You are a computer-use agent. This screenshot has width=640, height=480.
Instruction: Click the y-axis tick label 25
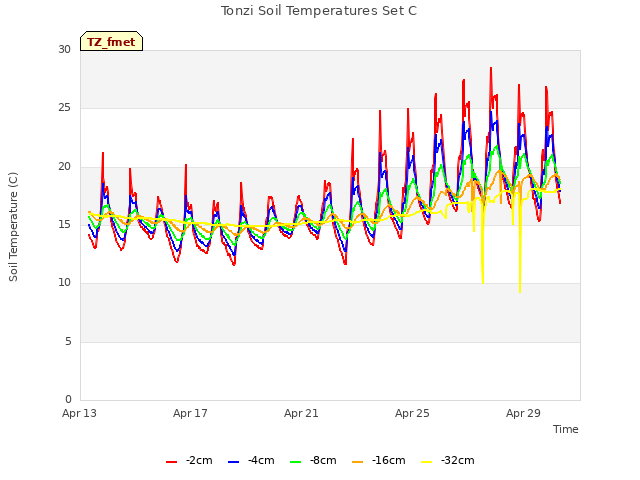coord(64,108)
